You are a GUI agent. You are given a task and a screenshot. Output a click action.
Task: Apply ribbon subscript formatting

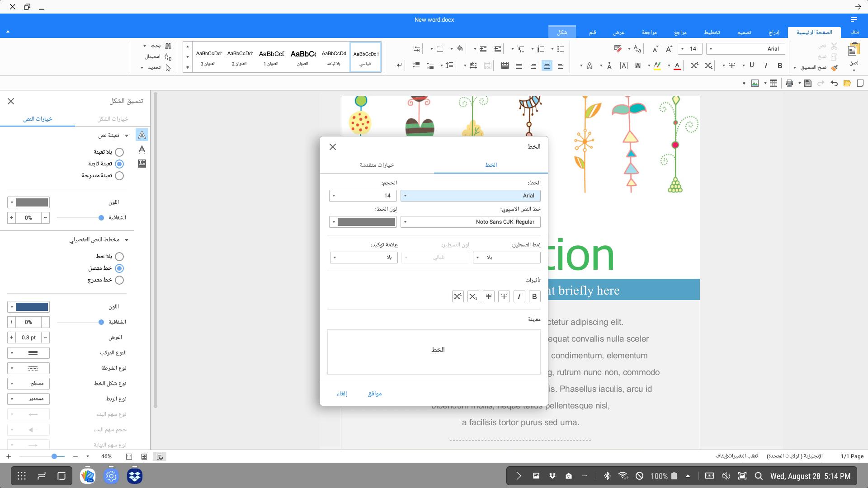[709, 66]
